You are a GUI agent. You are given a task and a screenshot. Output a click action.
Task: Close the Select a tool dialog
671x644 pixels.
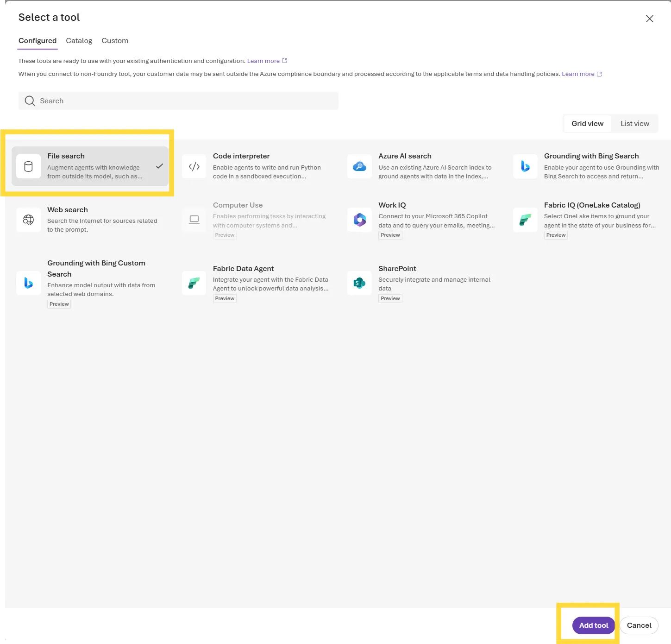[650, 19]
